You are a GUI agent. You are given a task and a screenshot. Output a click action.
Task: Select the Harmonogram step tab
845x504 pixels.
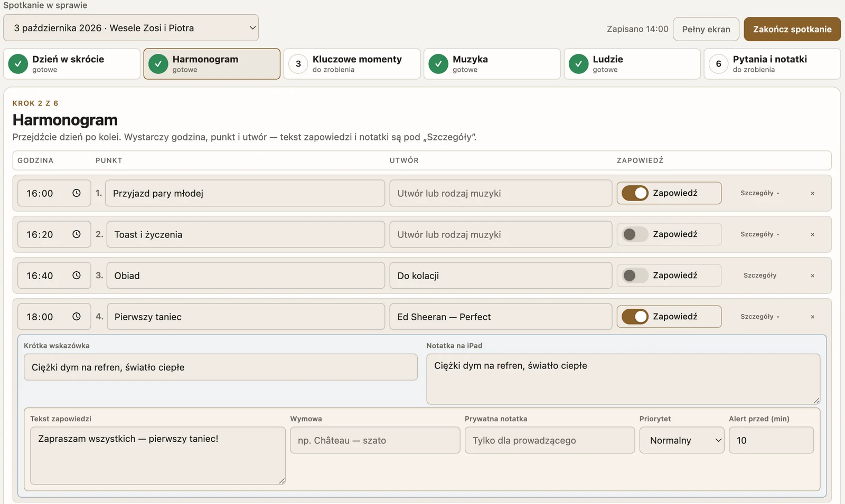(212, 64)
